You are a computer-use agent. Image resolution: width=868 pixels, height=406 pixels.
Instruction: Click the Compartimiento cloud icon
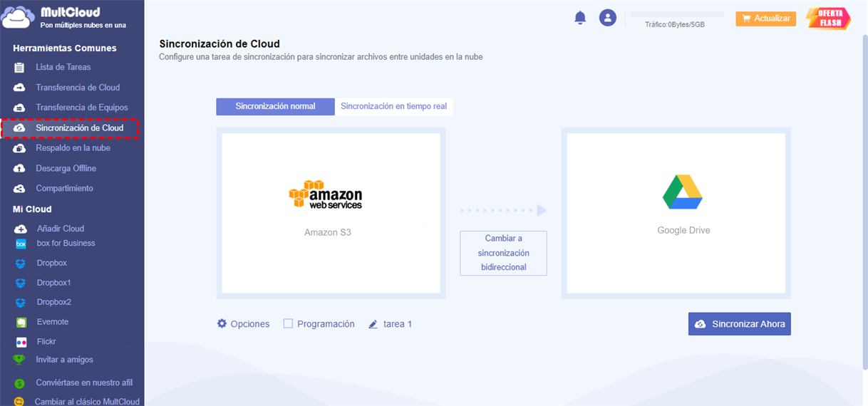pos(20,189)
